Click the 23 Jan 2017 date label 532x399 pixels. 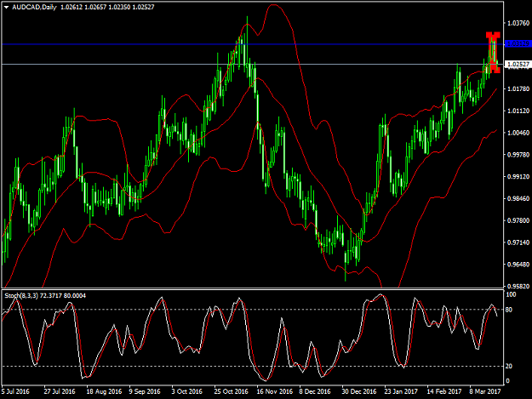click(x=401, y=391)
